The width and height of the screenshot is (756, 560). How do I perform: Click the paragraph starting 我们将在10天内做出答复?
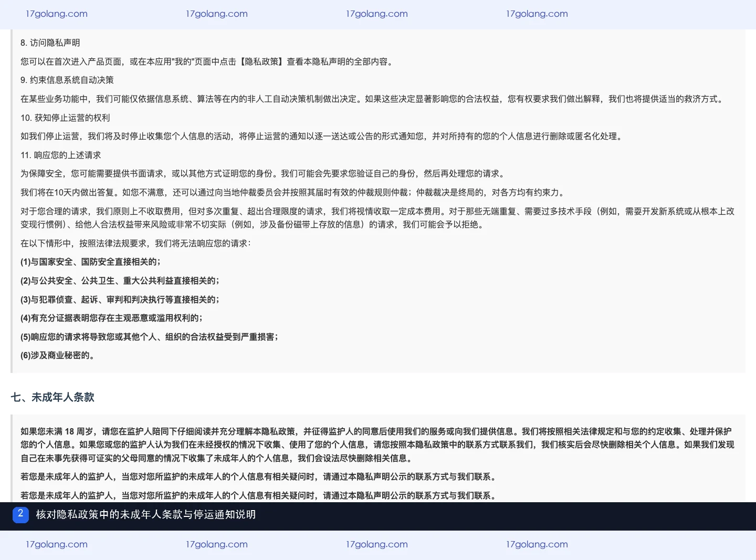click(293, 192)
